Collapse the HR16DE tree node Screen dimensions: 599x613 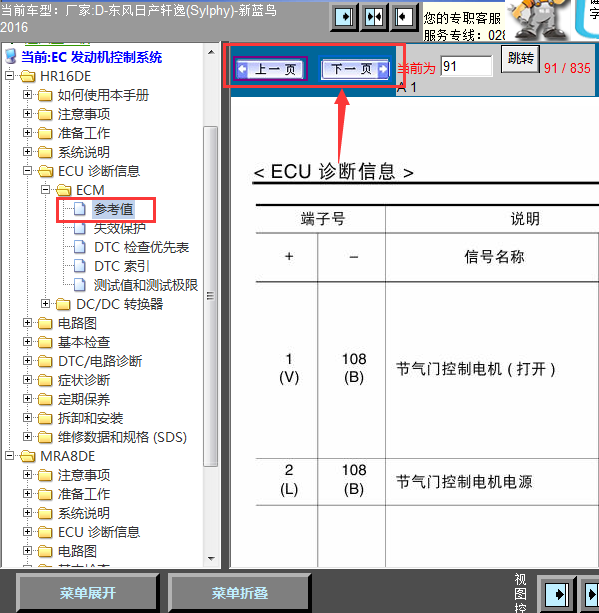pos(10,75)
